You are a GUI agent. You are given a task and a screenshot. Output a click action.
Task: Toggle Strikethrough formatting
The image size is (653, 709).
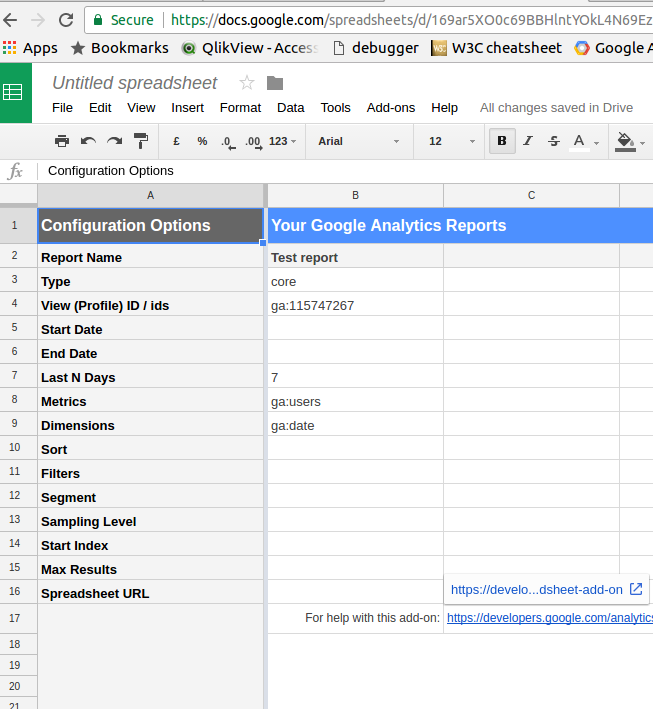pos(554,141)
